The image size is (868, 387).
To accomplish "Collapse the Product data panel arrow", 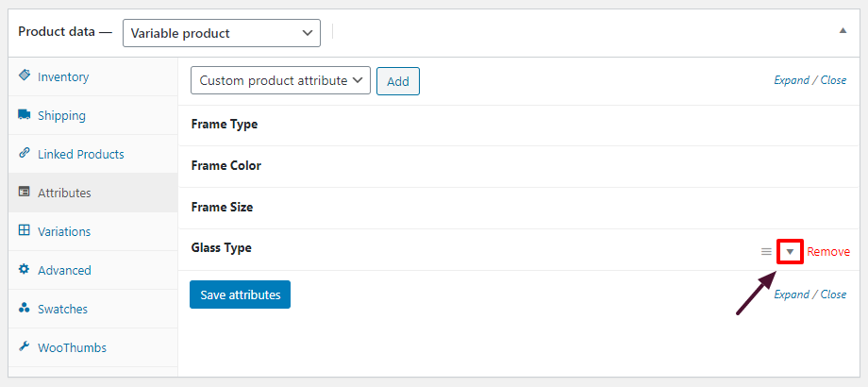I will pos(843,31).
